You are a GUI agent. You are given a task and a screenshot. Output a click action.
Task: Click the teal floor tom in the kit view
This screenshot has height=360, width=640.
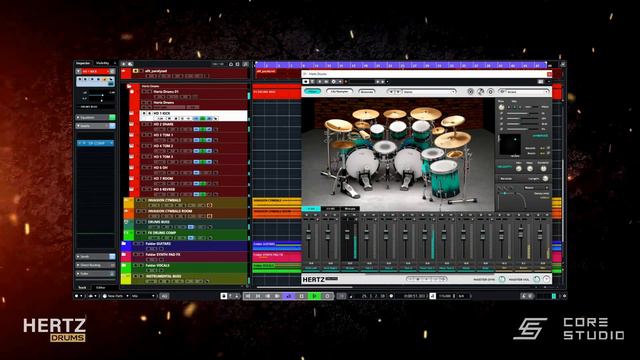coord(444,178)
